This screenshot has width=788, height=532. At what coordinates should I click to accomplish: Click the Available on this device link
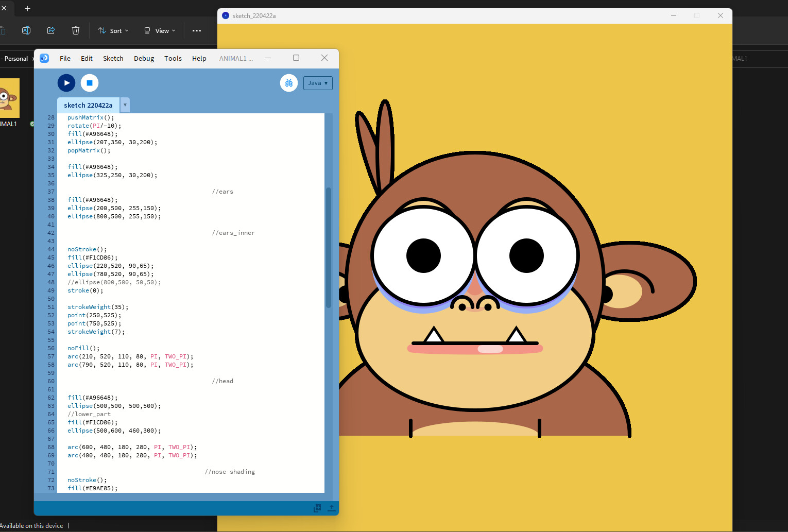[31, 525]
